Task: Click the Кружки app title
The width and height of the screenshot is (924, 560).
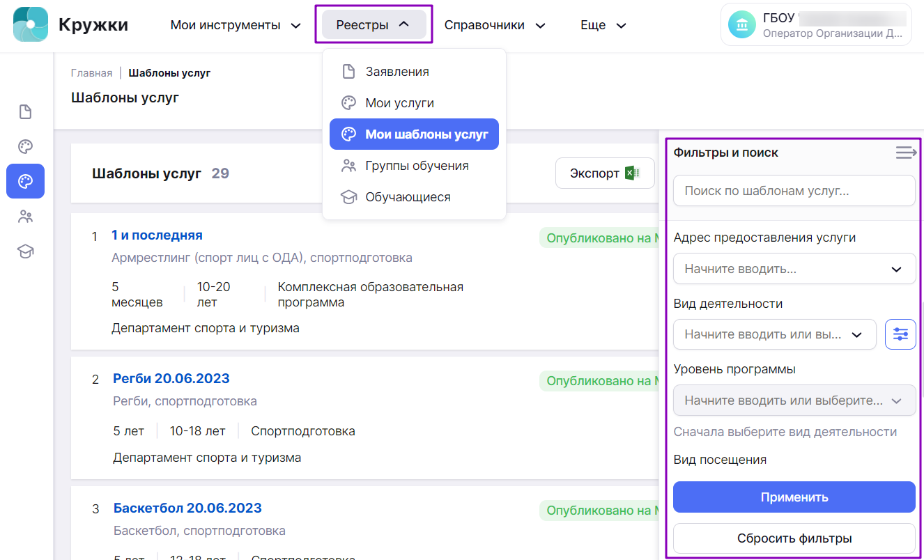Action: tap(93, 25)
